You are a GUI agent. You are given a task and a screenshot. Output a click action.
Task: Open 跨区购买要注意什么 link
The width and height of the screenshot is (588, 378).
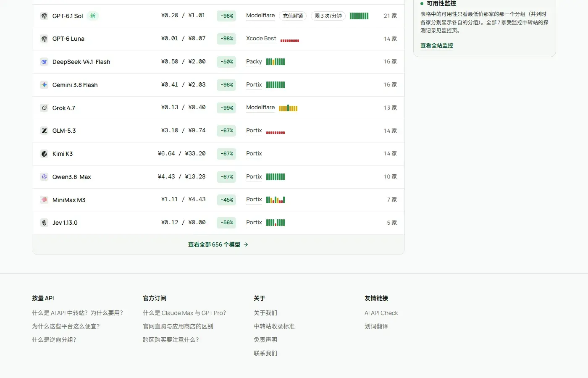coord(171,340)
